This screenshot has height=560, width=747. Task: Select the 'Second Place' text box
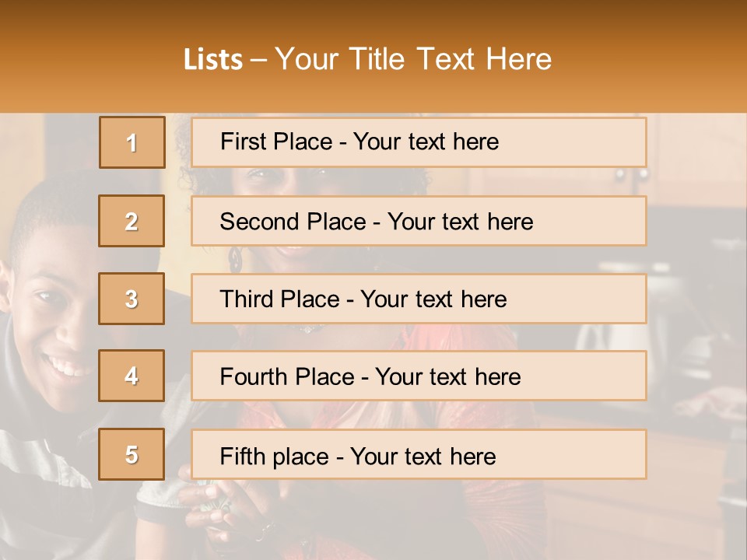click(x=419, y=221)
